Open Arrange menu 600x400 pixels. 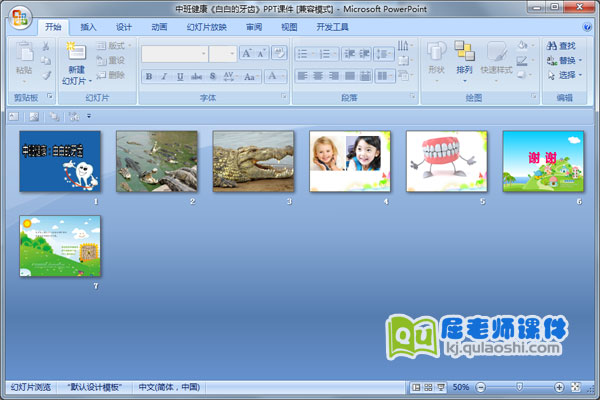pos(464,62)
